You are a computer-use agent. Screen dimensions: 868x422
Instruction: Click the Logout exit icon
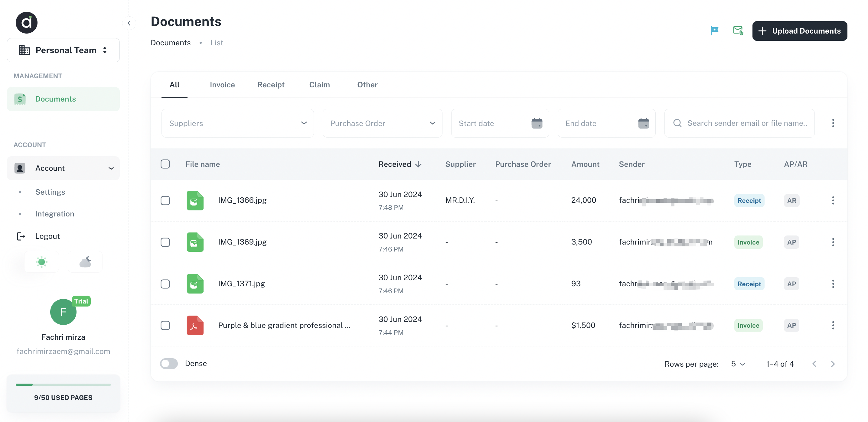21,236
